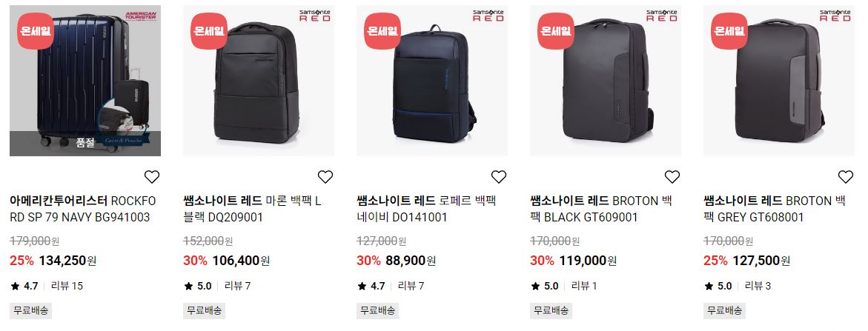The width and height of the screenshot is (868, 331).
Task: Click 무료배송 tag under 마론 백팩
Action: point(205,310)
